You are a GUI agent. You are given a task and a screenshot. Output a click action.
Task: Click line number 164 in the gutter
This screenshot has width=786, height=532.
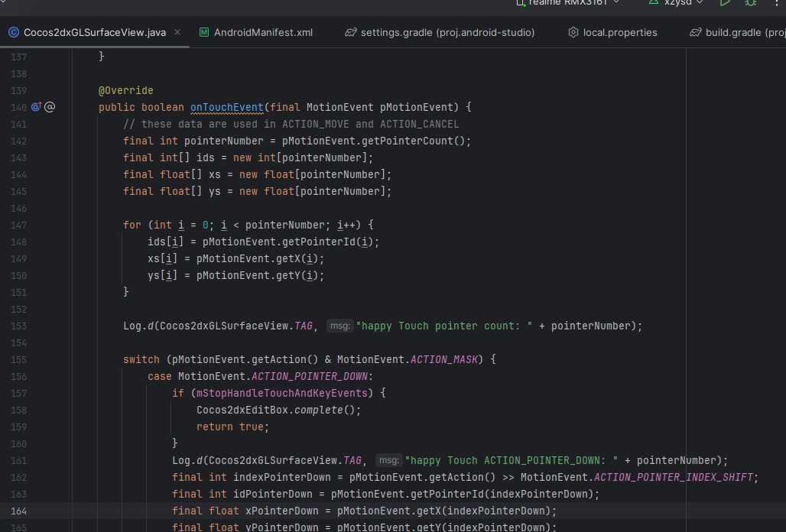18,511
